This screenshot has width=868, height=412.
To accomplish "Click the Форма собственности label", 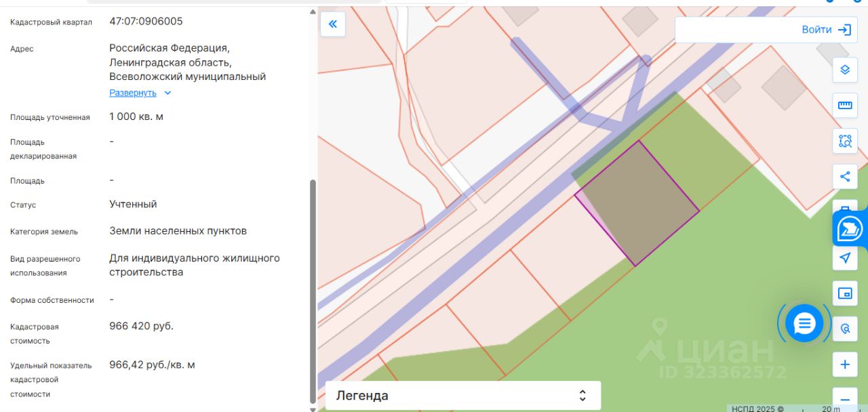I will point(52,300).
